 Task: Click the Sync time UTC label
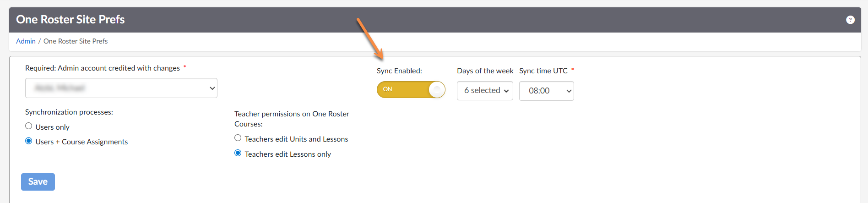(543, 71)
